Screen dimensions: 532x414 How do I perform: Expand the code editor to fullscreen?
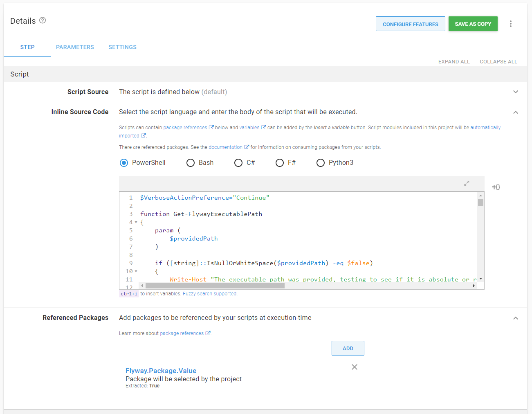[467, 183]
